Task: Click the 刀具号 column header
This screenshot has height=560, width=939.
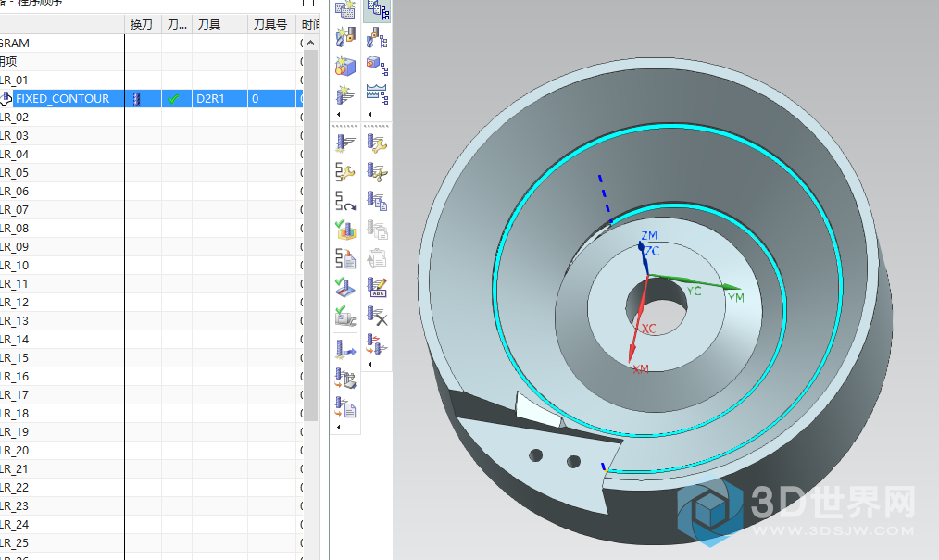Action: [x=272, y=25]
